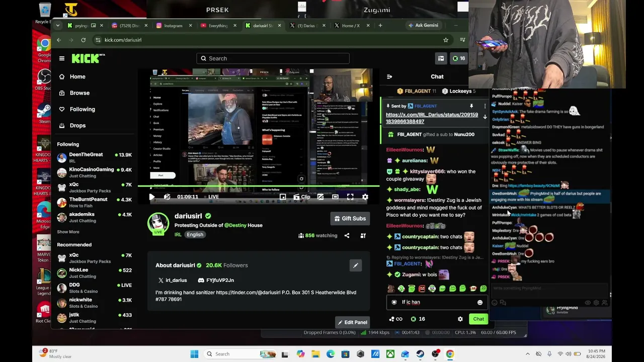Open DDG in the Recommended list
This screenshot has height=362, width=644.
pyautogui.click(x=95, y=288)
